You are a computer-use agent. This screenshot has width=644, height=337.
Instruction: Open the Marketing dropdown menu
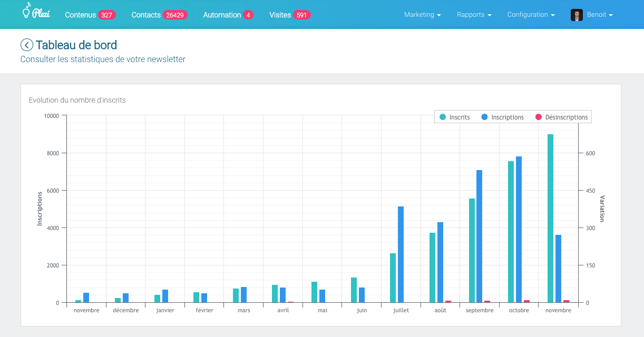(422, 15)
